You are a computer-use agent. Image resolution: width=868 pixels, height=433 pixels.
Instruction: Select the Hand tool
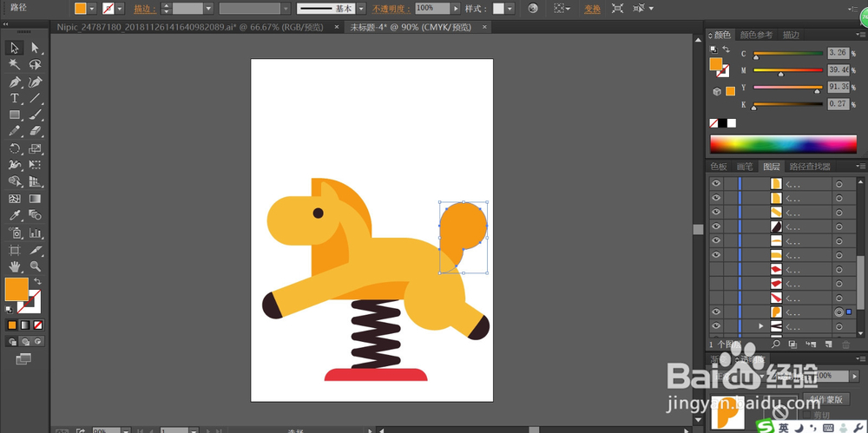point(15,266)
